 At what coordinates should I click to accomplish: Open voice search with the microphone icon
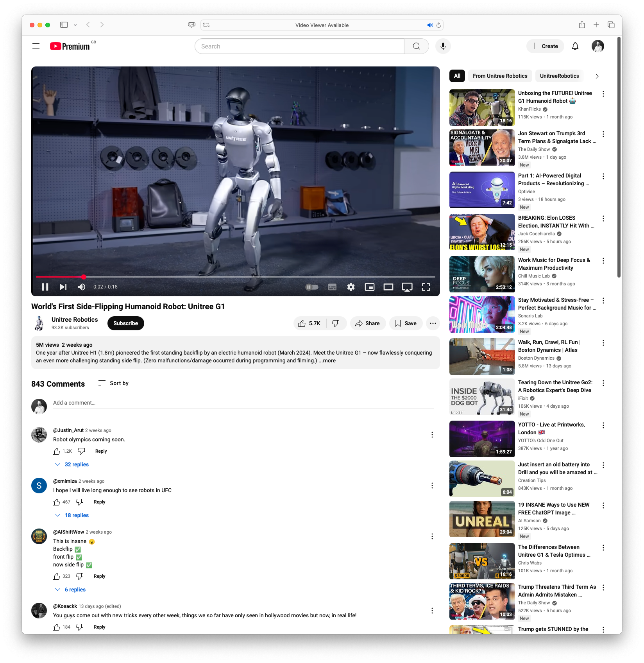coord(443,46)
